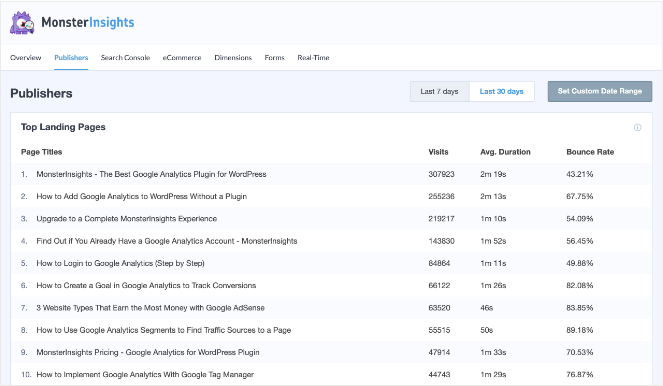The height and width of the screenshot is (386, 663).
Task: Click the visits value 84864
Action: [x=439, y=263]
